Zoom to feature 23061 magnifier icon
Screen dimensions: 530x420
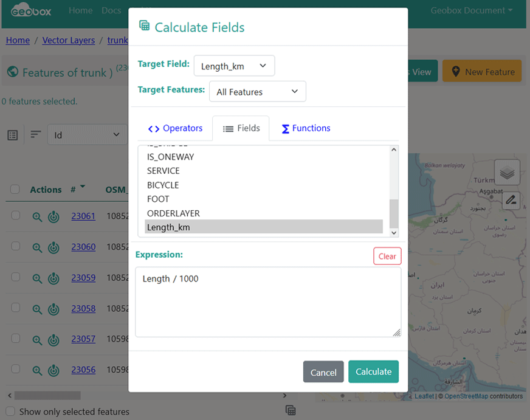37,216
